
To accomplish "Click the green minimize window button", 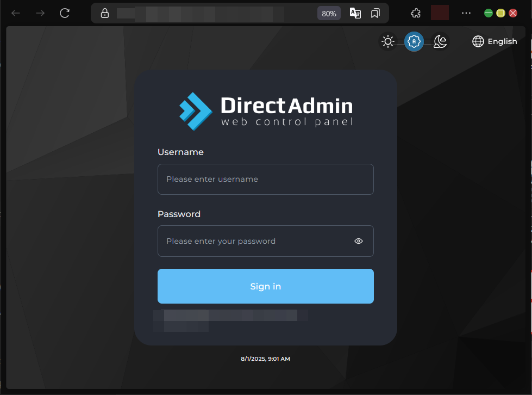I will tap(488, 13).
